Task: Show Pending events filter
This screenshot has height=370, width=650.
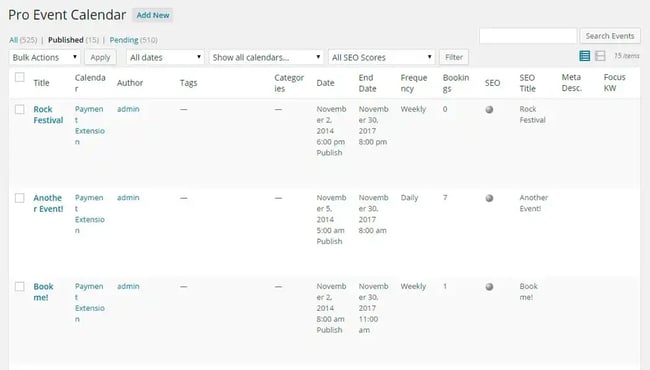Action: pyautogui.click(x=124, y=40)
